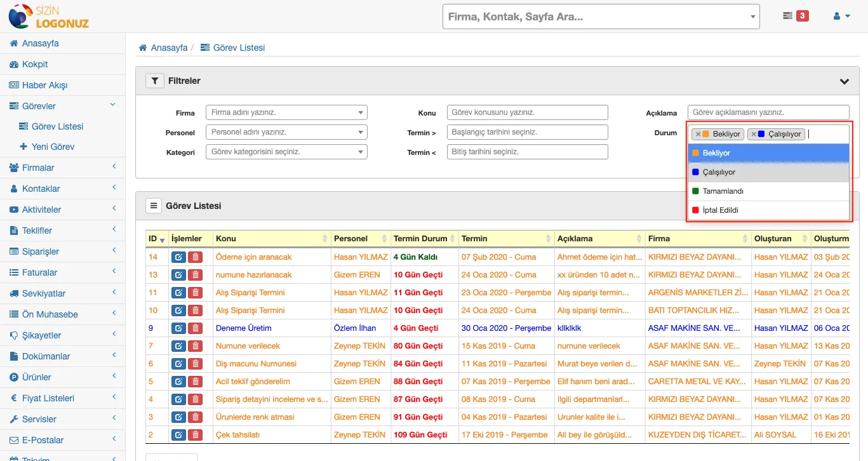This screenshot has width=868, height=461.
Task: Edit task 5 Acil teklif gönderelim
Action: (x=178, y=382)
